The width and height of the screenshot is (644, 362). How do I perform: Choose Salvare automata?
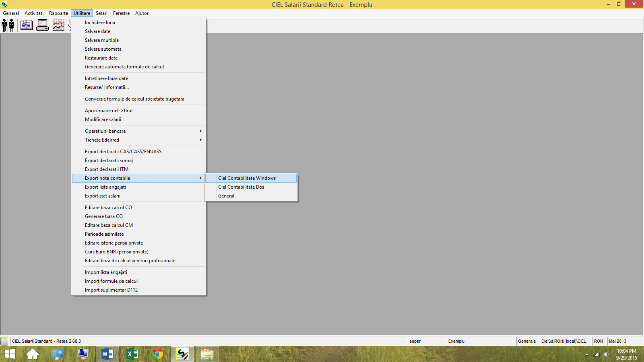coord(138,49)
